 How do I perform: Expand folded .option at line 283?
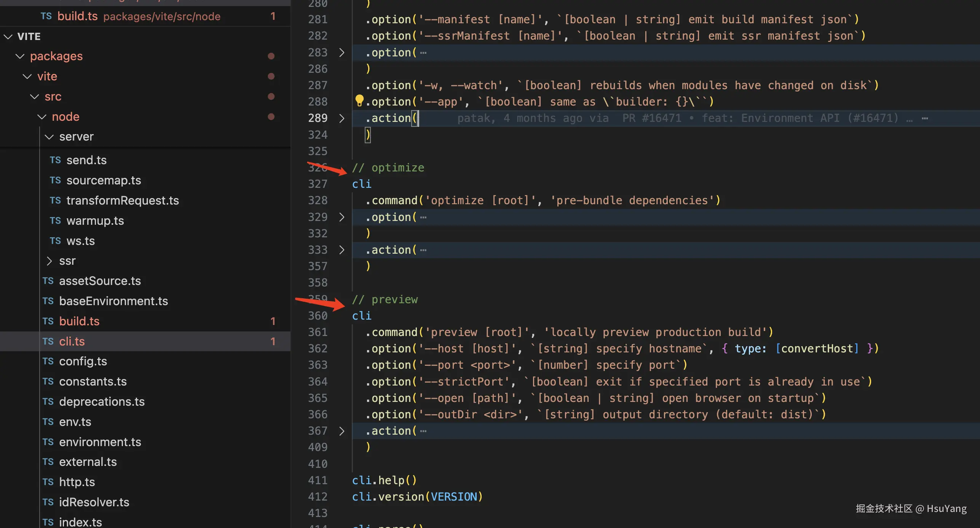tap(342, 53)
